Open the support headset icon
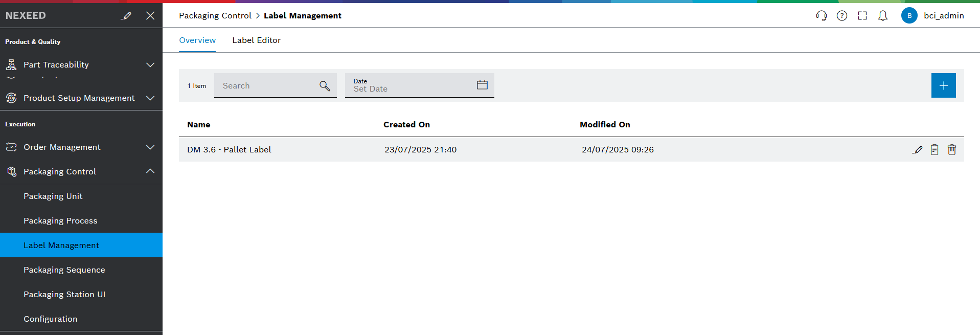The image size is (980, 335). [x=821, y=16]
